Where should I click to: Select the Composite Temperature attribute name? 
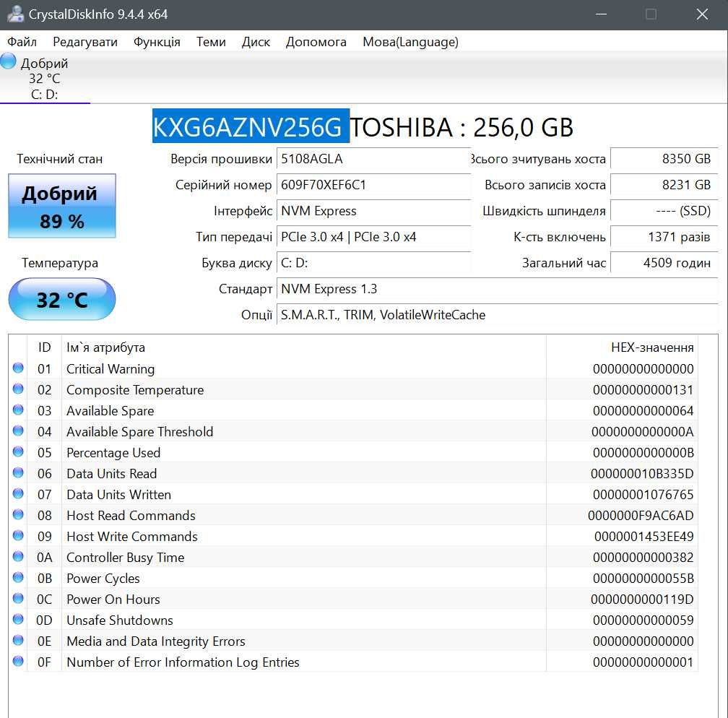pos(135,390)
